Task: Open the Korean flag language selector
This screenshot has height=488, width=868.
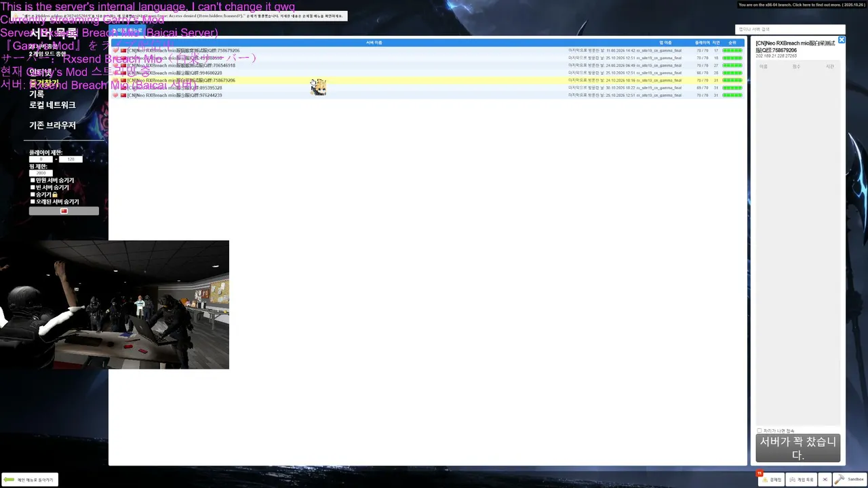Action: 825,479
